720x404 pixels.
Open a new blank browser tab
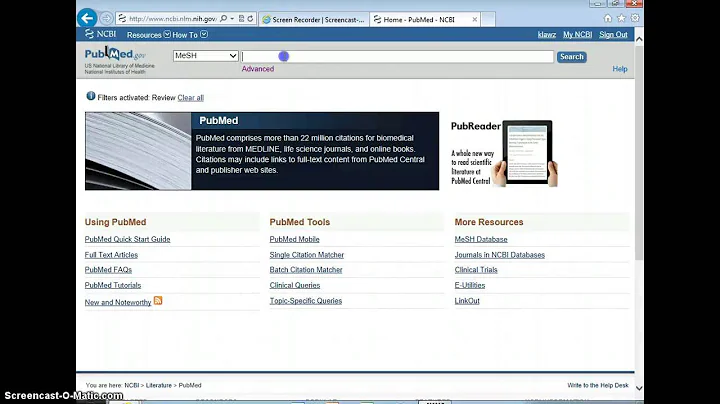click(488, 19)
